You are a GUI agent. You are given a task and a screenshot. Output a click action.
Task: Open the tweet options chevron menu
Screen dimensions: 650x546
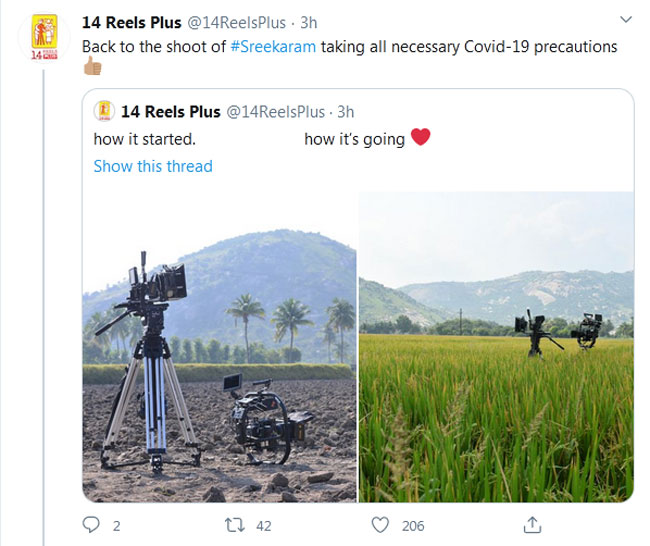click(x=626, y=20)
